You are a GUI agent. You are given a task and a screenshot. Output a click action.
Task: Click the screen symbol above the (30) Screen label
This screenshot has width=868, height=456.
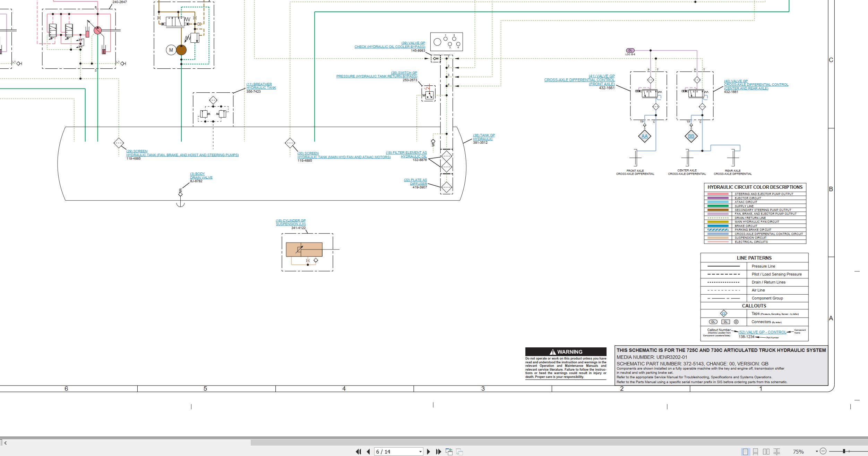coord(290,143)
